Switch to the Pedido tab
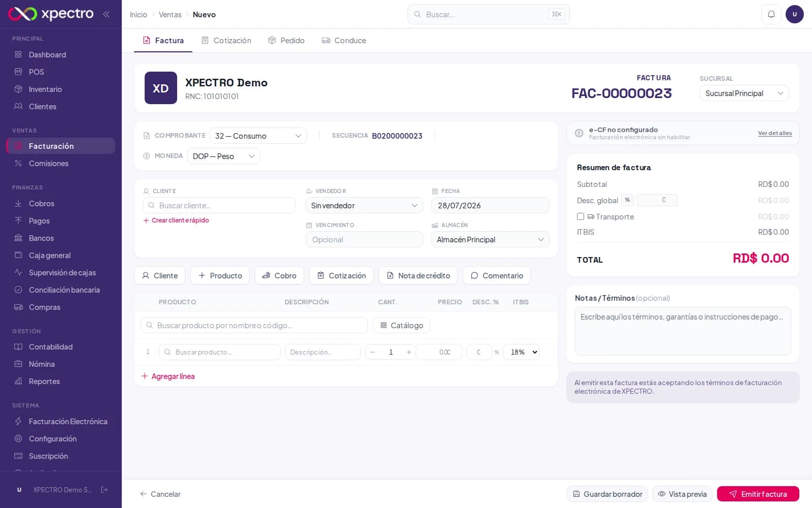Image resolution: width=812 pixels, height=508 pixels. [286, 40]
